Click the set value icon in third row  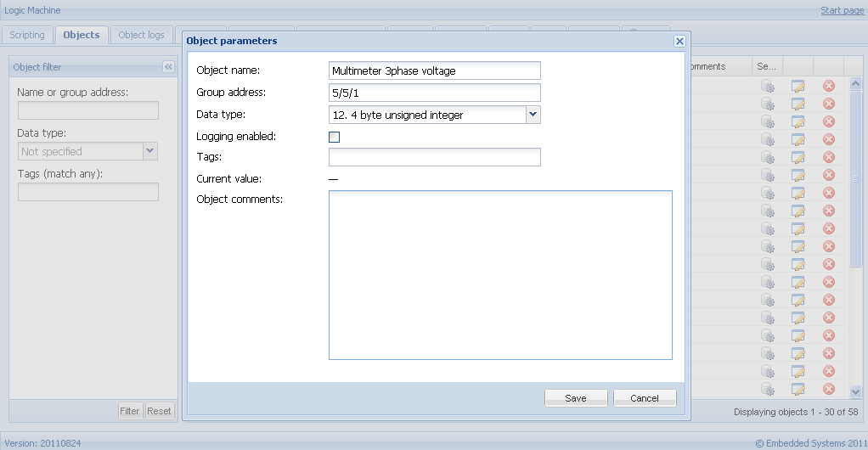[x=768, y=121]
